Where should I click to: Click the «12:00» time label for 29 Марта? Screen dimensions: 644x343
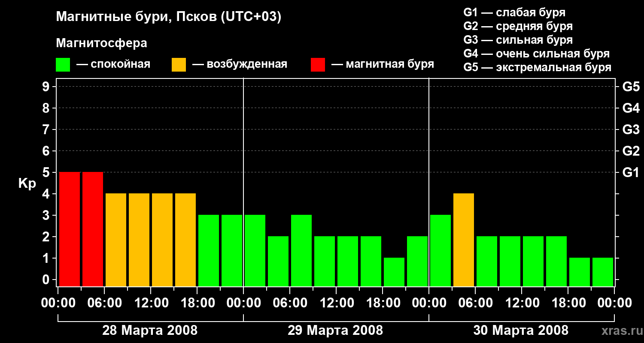[x=336, y=303]
